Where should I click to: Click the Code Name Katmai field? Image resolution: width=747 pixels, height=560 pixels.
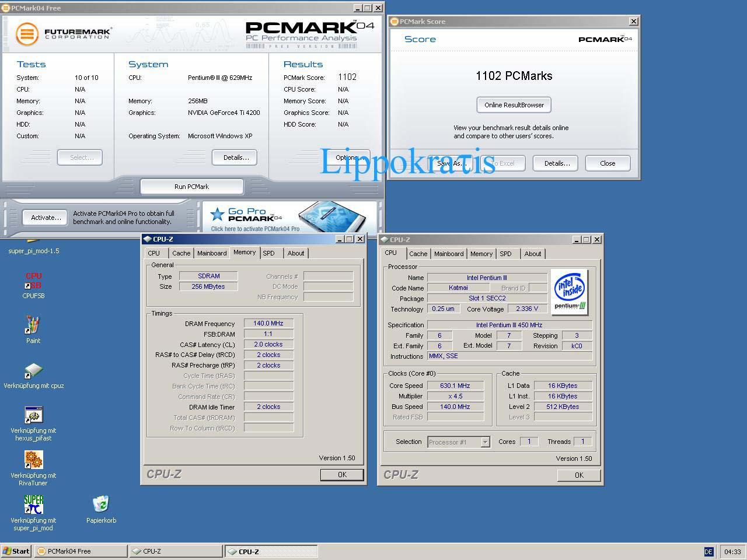[458, 288]
